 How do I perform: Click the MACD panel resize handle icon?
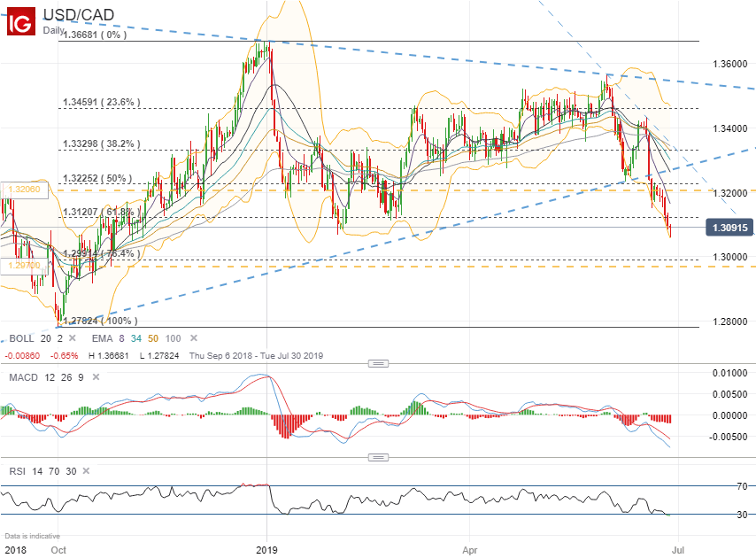(379, 363)
